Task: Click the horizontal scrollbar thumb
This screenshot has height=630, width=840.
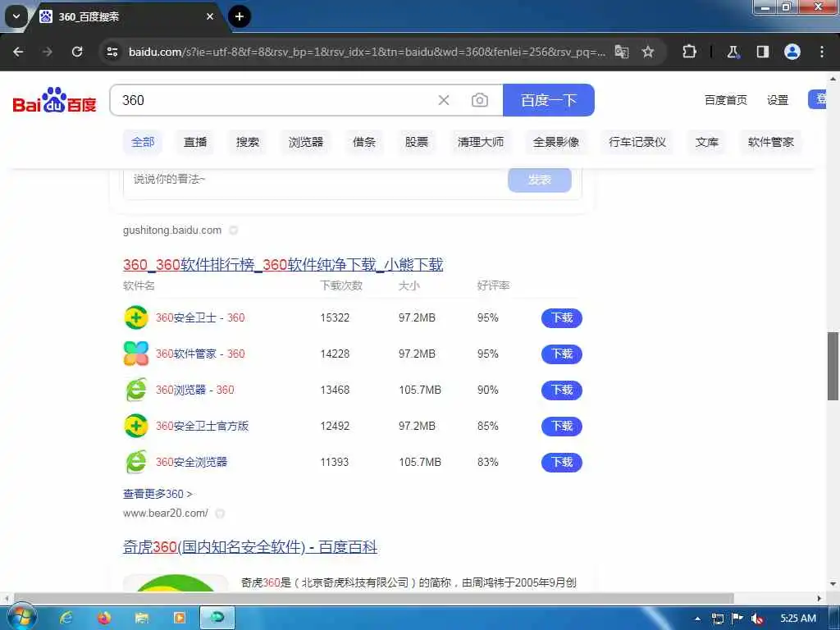Action: coord(373,598)
